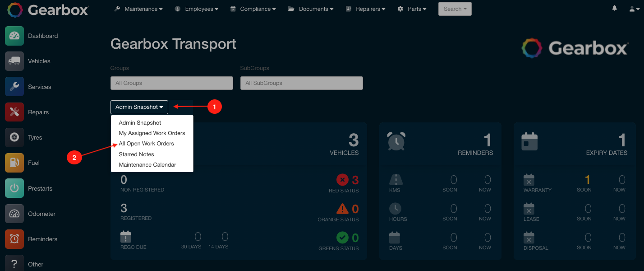The width and height of the screenshot is (644, 271).
Task: Click the Vehicles truck icon
Action: 14,61
